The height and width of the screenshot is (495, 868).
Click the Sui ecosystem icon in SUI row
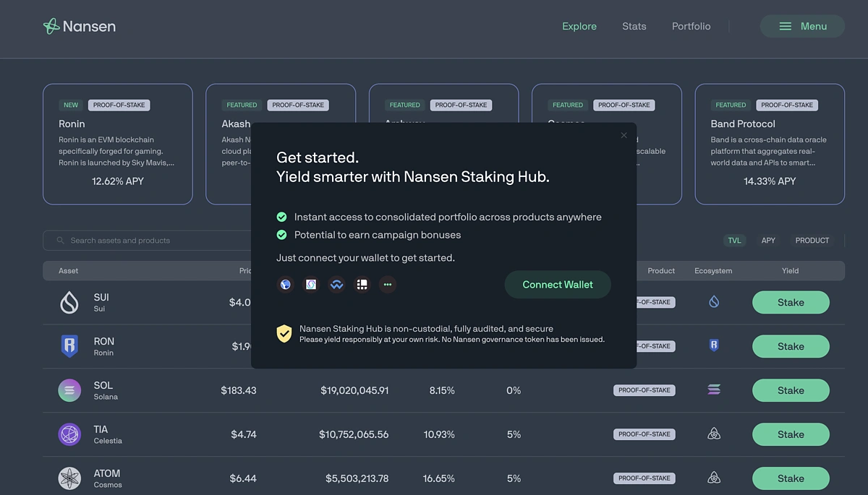click(714, 302)
